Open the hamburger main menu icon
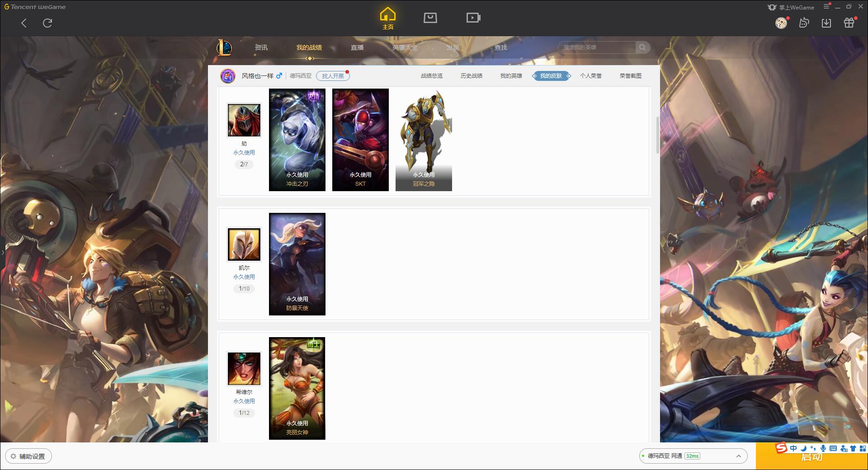Viewport: 868px width, 470px height. pyautogui.click(x=826, y=6)
